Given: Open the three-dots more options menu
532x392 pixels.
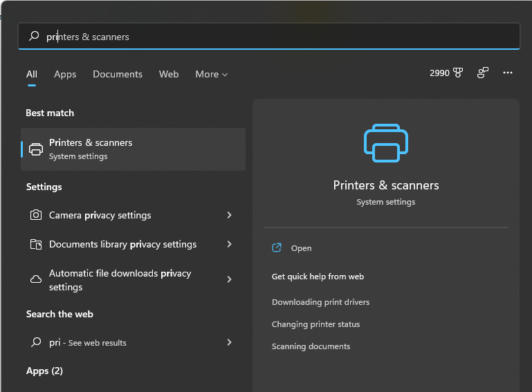Looking at the screenshot, I should pyautogui.click(x=508, y=73).
